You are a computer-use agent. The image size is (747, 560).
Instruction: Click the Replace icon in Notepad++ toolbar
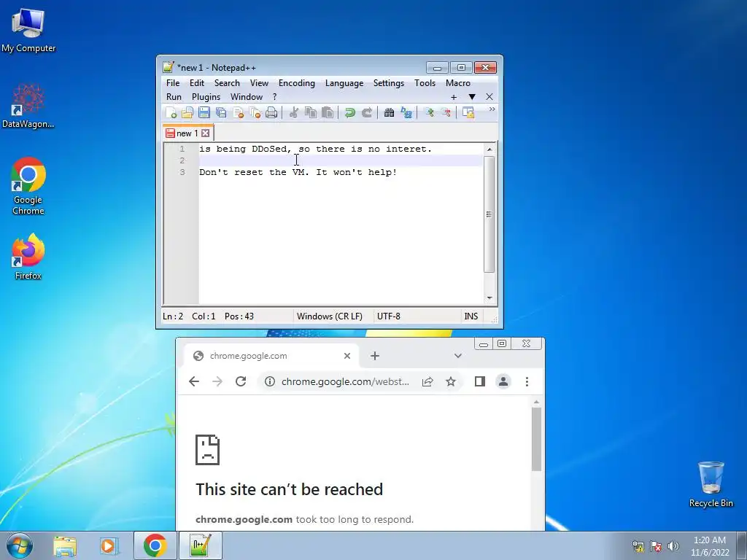click(x=406, y=112)
